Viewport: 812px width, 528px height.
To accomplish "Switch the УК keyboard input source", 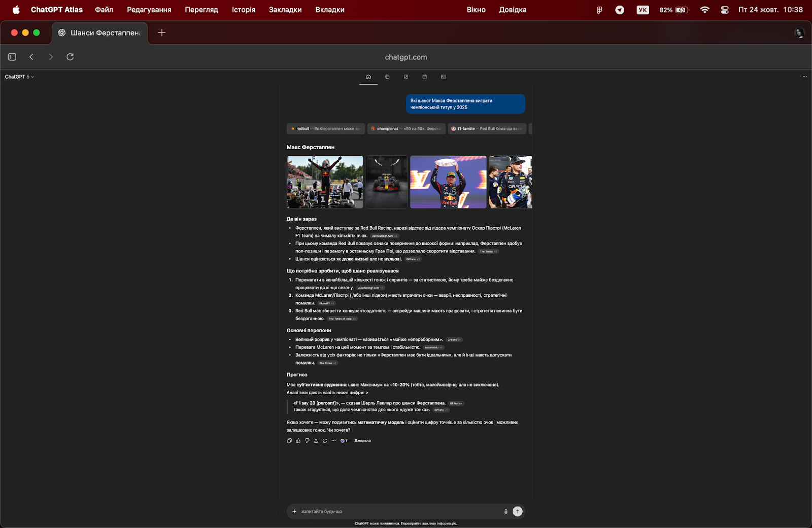I will point(642,10).
